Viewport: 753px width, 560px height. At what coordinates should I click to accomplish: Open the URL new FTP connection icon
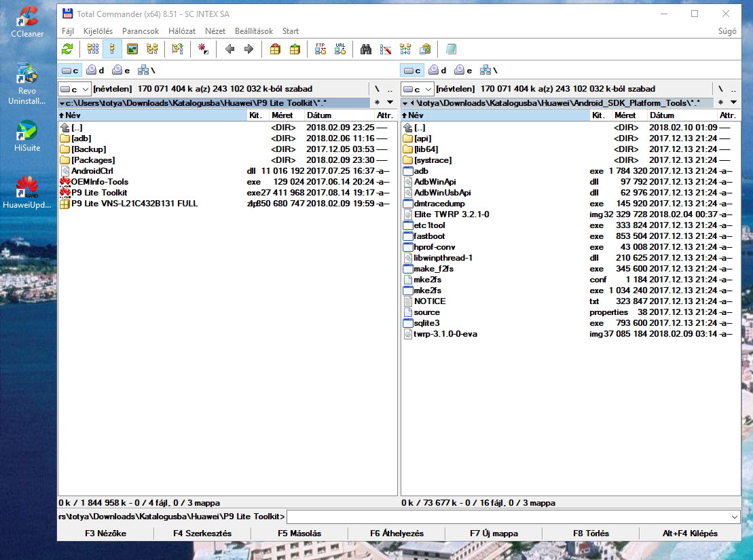(340, 49)
